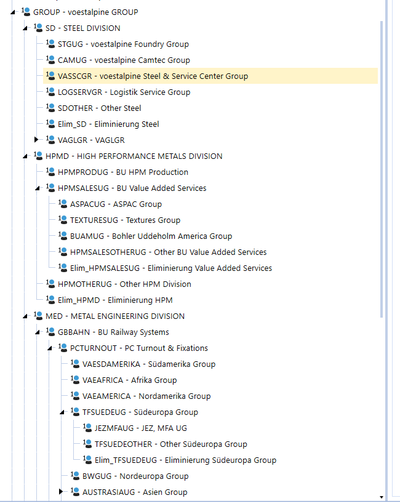The height and width of the screenshot is (503, 400).
Task: Collapse the HPMD High Performance Metals node
Action: (25, 156)
